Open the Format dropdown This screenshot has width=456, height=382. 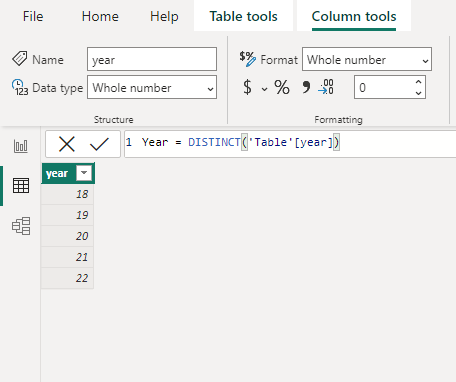pyautogui.click(x=367, y=59)
